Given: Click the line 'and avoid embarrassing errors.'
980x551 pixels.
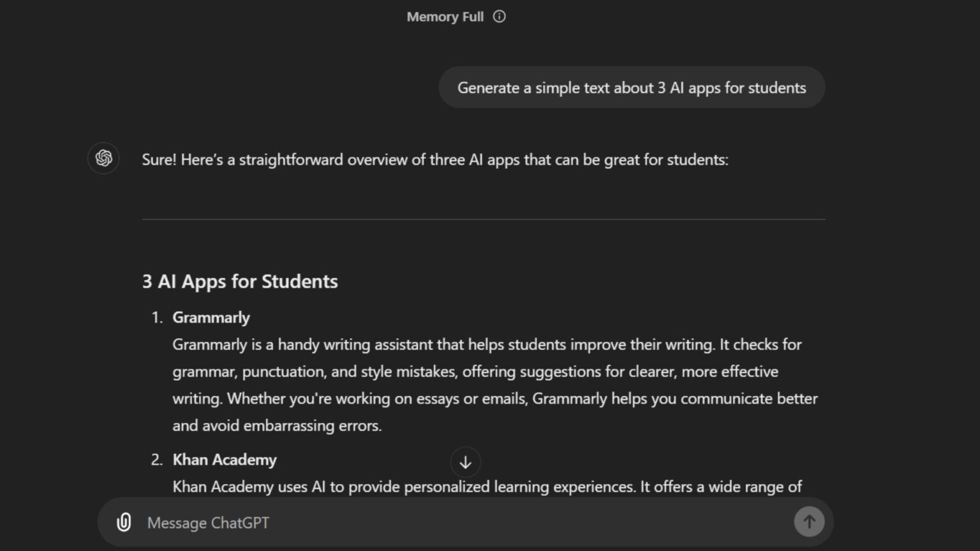Looking at the screenshot, I should pos(277,425).
